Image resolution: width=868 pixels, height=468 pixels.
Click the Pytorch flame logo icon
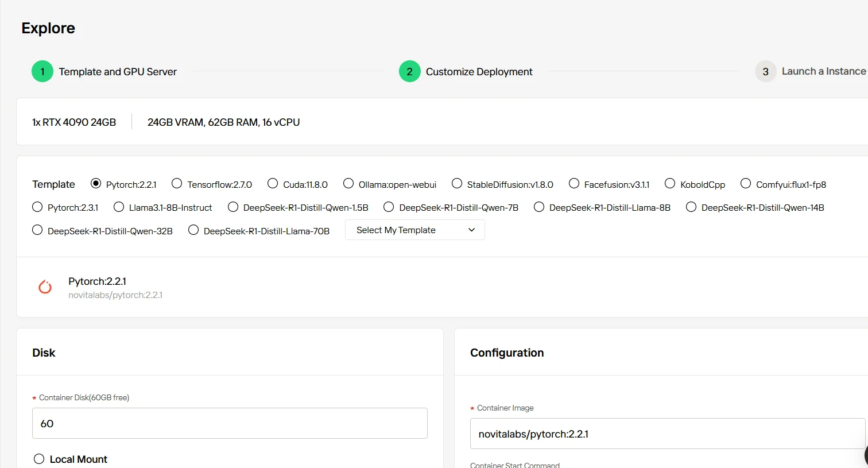45,287
